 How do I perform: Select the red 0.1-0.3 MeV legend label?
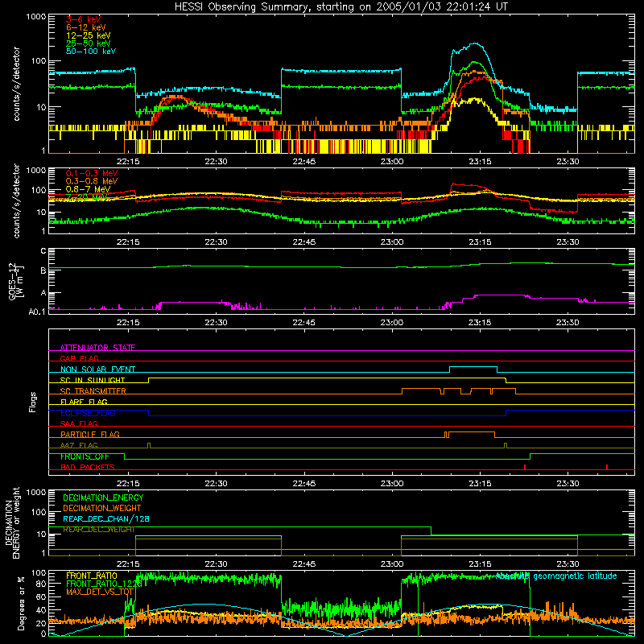click(x=91, y=173)
